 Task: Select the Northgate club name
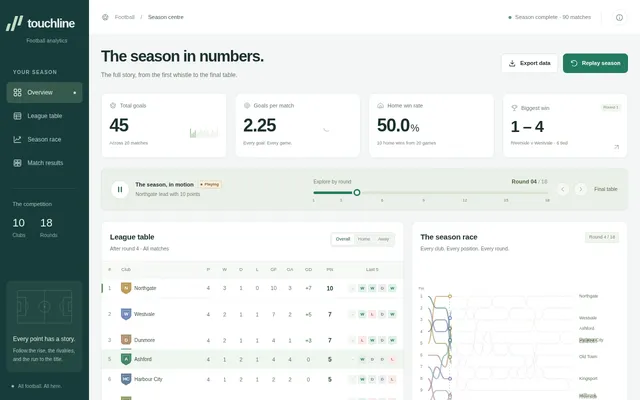145,288
